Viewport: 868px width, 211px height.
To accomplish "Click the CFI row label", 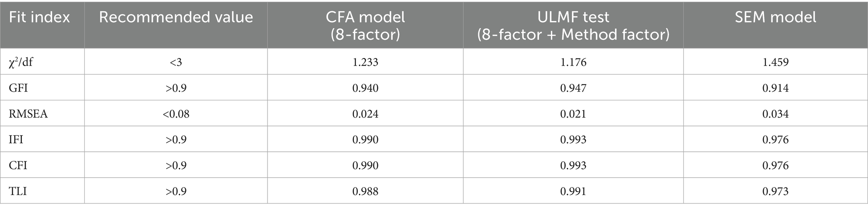I will [18, 165].
